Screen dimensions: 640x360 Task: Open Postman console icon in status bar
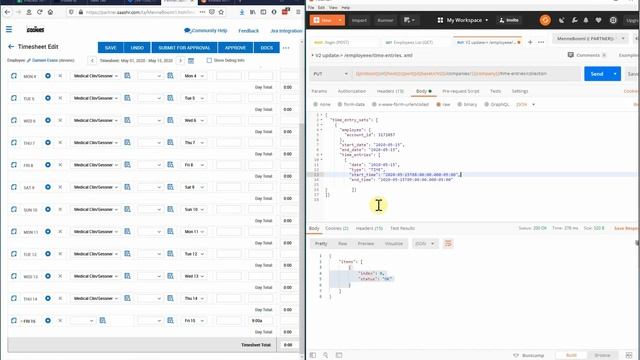pos(339,355)
